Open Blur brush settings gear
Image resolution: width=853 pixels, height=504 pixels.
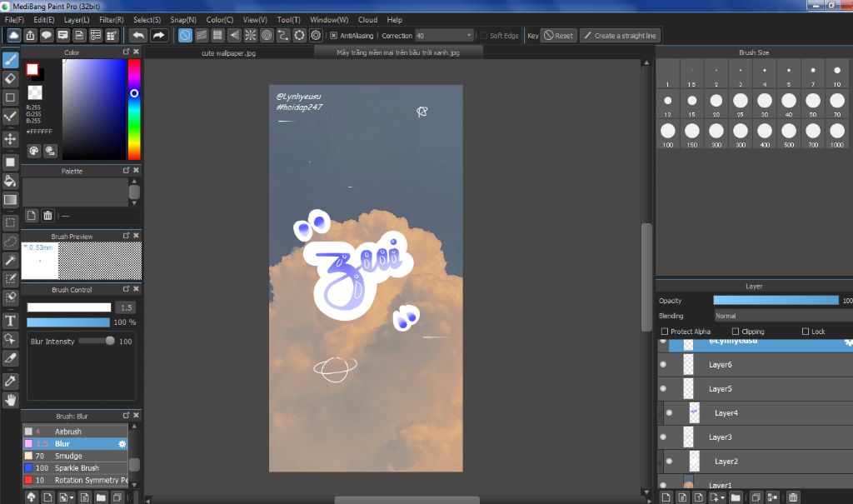[122, 444]
